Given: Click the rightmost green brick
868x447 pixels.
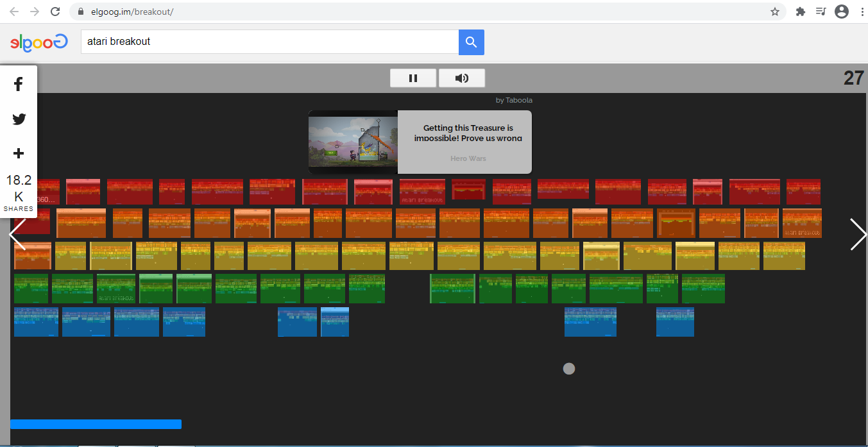Looking at the screenshot, I should click(703, 289).
